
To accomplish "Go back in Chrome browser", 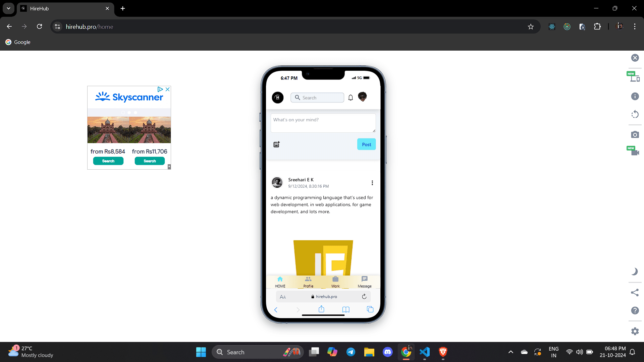I will point(9,26).
